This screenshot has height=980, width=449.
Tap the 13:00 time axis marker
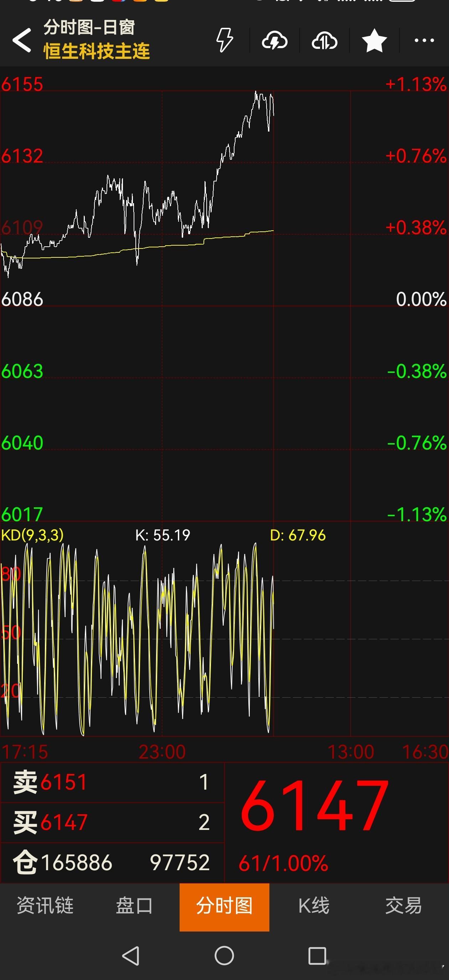(351, 752)
